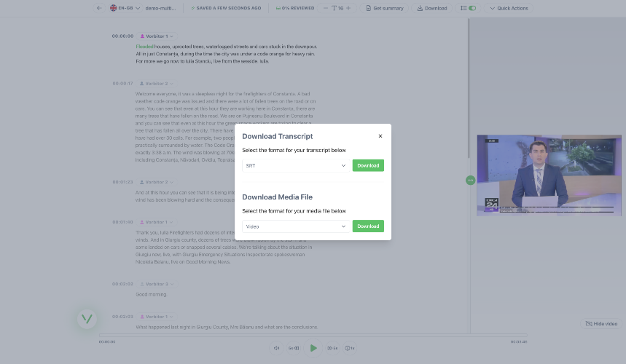Screen dimensions: 626x364
Task: Click the 00:01:40 timestamp
Action: (122, 222)
